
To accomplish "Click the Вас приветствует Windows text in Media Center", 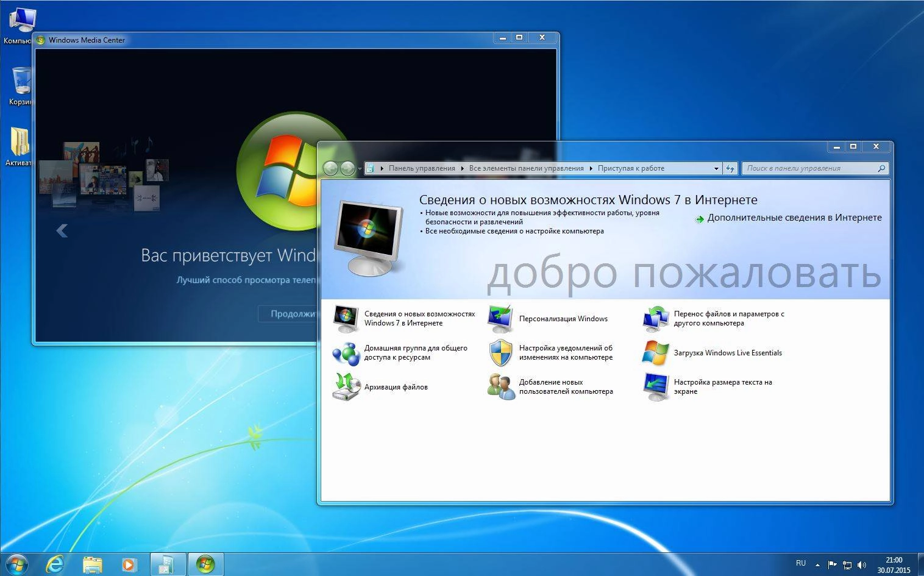I will (229, 255).
